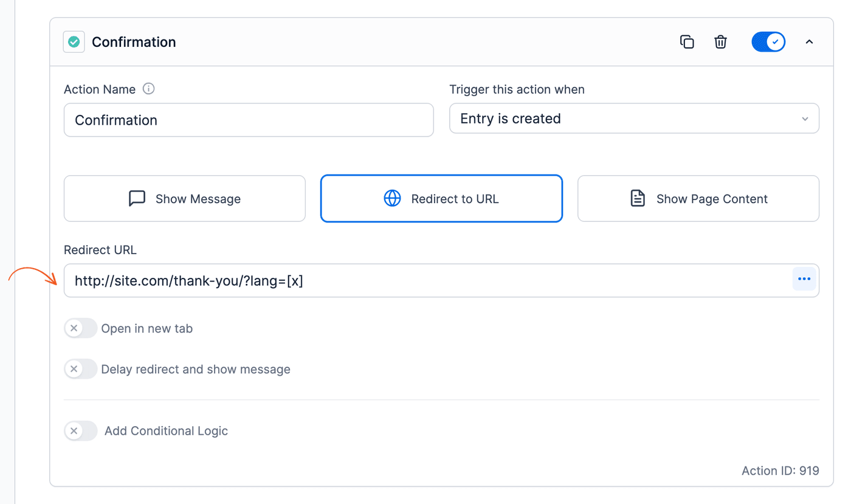Click the green checkmark Confirmation action icon
The height and width of the screenshot is (504, 851).
point(74,42)
